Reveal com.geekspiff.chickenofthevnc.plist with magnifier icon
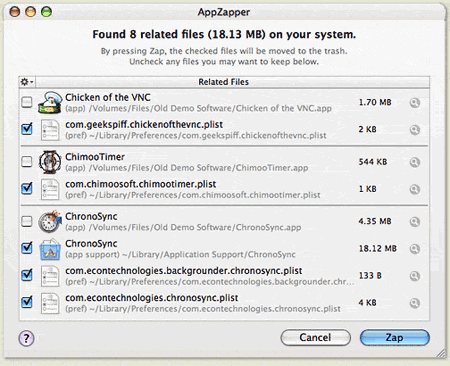This screenshot has width=450, height=366. coord(415,130)
